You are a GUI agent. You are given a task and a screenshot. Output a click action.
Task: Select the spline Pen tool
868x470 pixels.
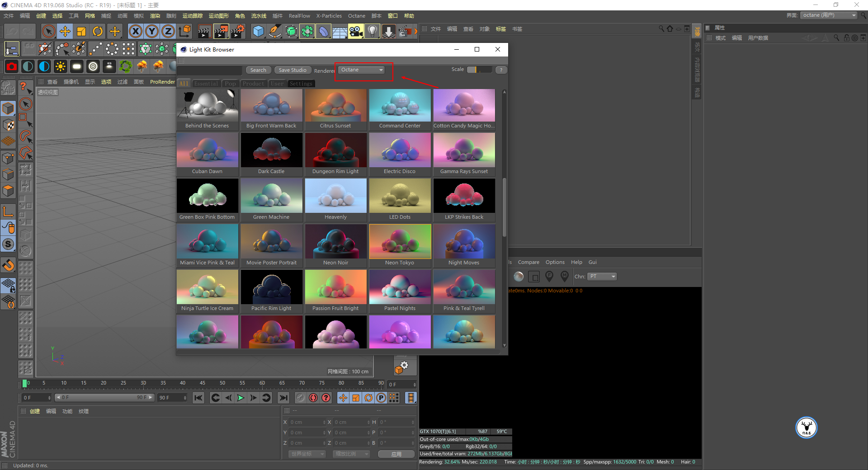click(274, 31)
